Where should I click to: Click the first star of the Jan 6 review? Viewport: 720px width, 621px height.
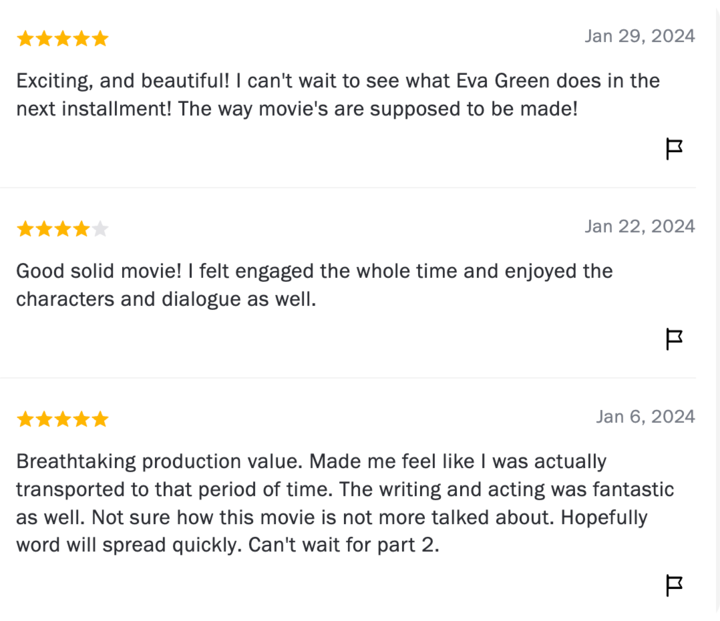pos(25,419)
